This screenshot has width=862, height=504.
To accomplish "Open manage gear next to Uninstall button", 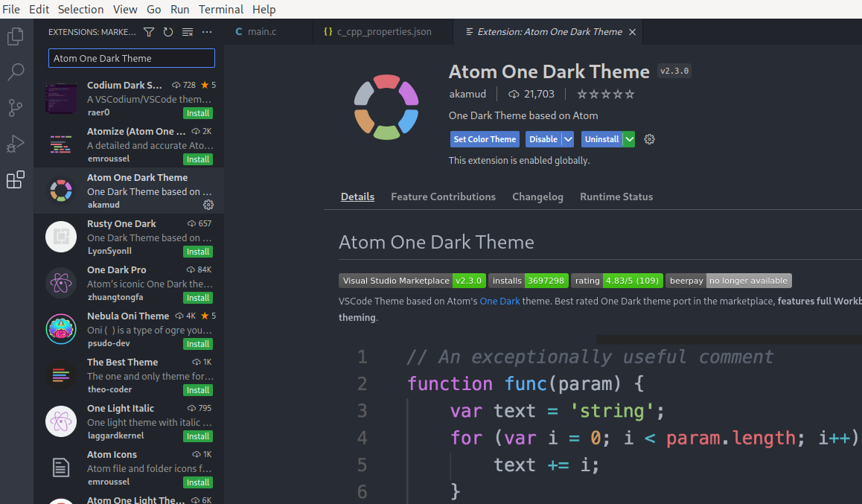I will point(649,139).
